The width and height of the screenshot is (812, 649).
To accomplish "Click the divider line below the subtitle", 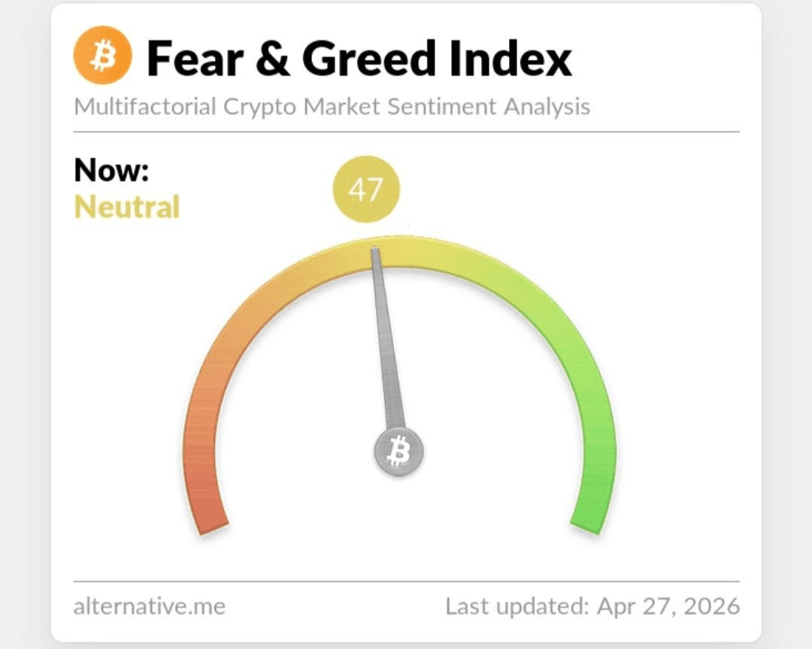I will click(406, 132).
